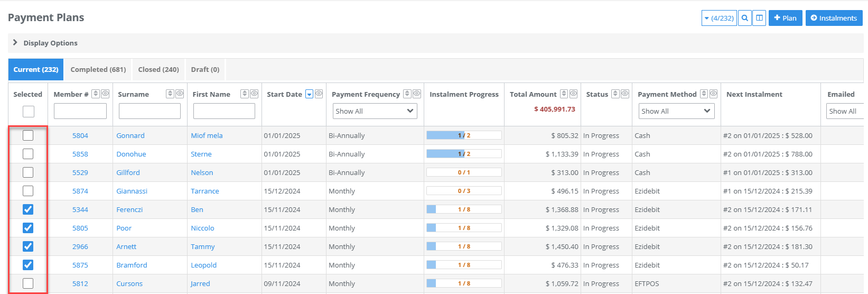The height and width of the screenshot is (294, 868).
Task: Click the $ 405,991.73 total amount
Action: (554, 109)
